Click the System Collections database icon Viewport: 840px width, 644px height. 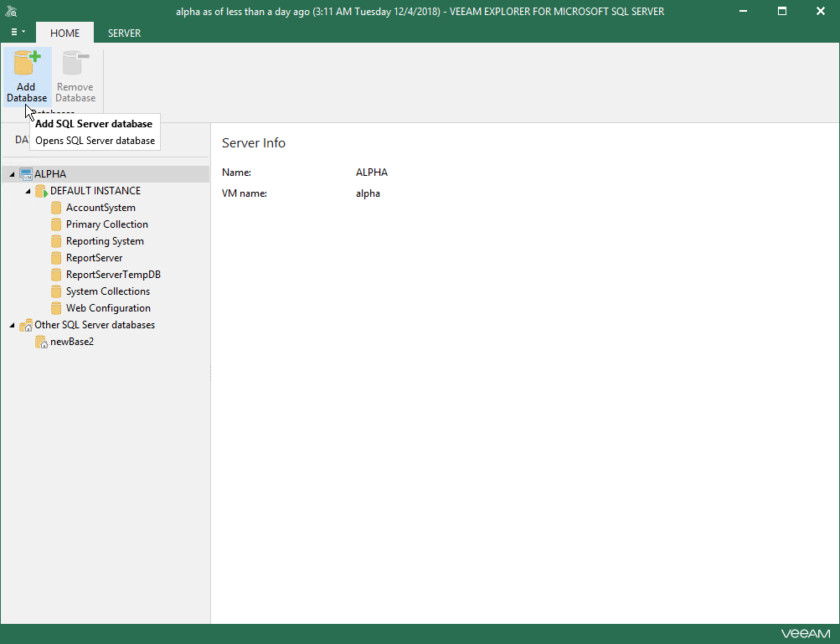(56, 291)
